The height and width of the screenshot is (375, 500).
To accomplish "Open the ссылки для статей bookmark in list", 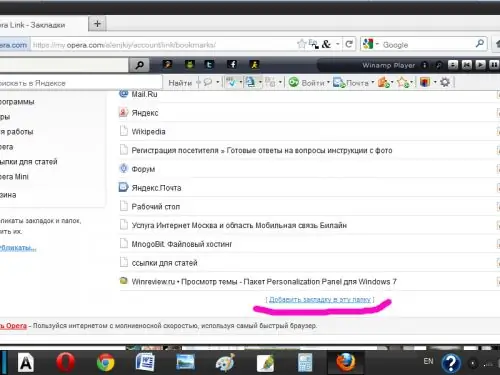I will tap(164, 263).
